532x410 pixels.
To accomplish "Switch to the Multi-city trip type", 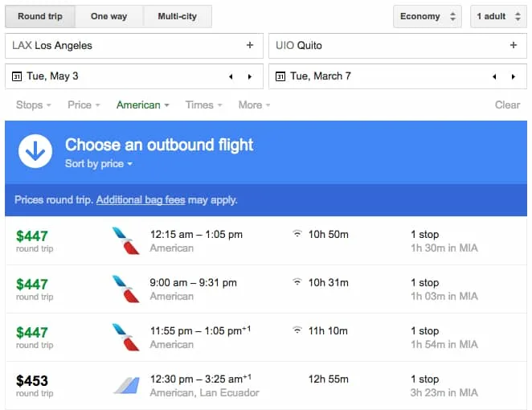I will pos(177,16).
